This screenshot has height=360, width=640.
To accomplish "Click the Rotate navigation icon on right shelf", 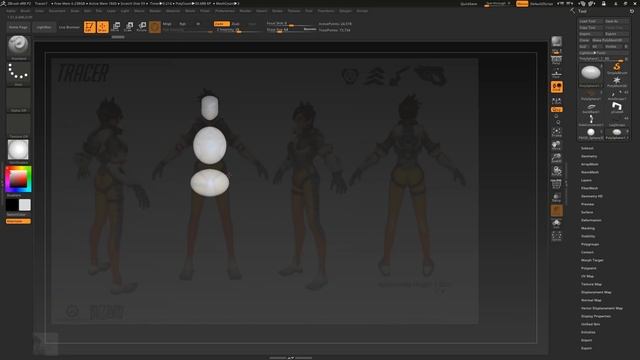I will (x=556, y=171).
